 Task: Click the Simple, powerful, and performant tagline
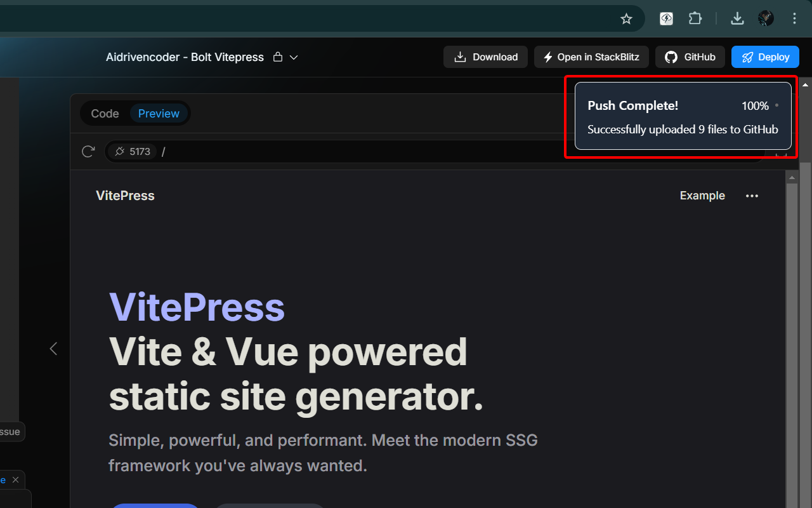323,453
